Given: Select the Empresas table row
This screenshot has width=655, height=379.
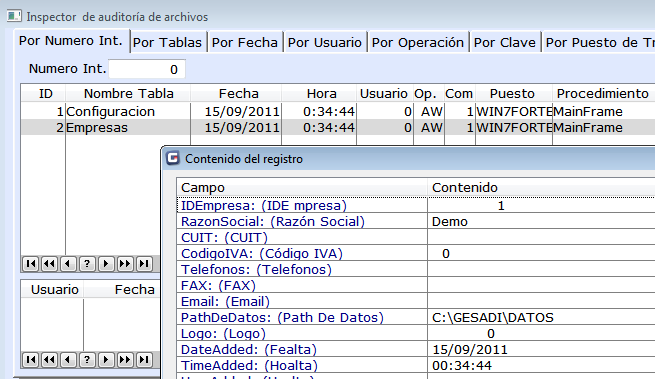Looking at the screenshot, I should click(x=338, y=127).
